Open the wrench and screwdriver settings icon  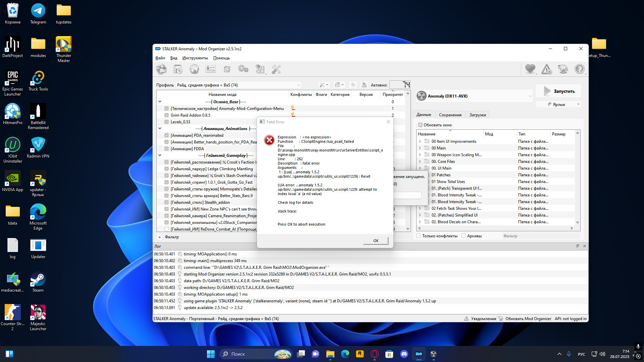point(276,69)
